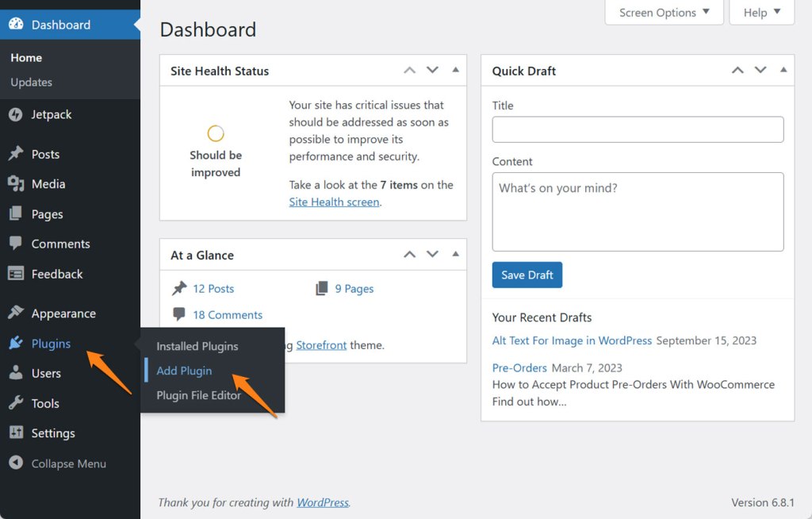Open Installed Plugins from the submenu
Screen dimensions: 812x519
pyautogui.click(x=197, y=346)
